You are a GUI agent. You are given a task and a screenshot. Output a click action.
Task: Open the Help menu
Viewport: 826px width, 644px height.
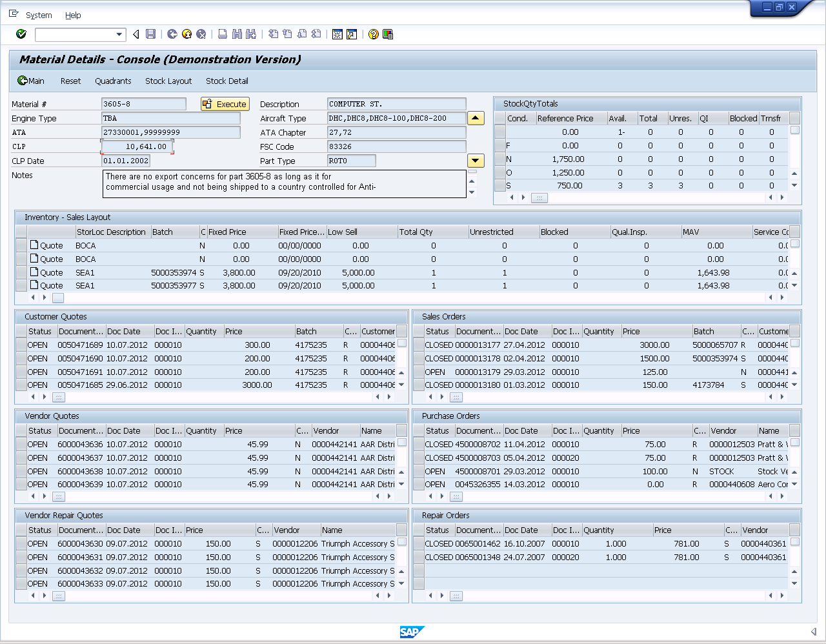point(73,15)
